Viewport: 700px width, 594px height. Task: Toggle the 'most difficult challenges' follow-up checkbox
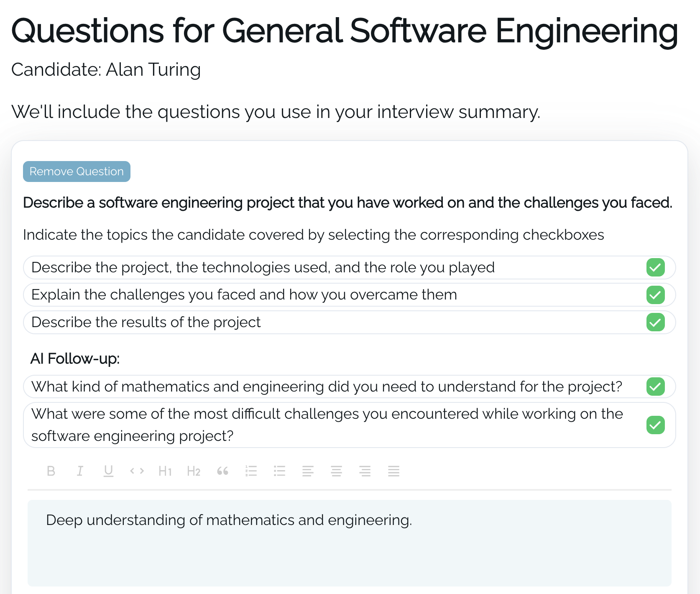[x=655, y=425]
